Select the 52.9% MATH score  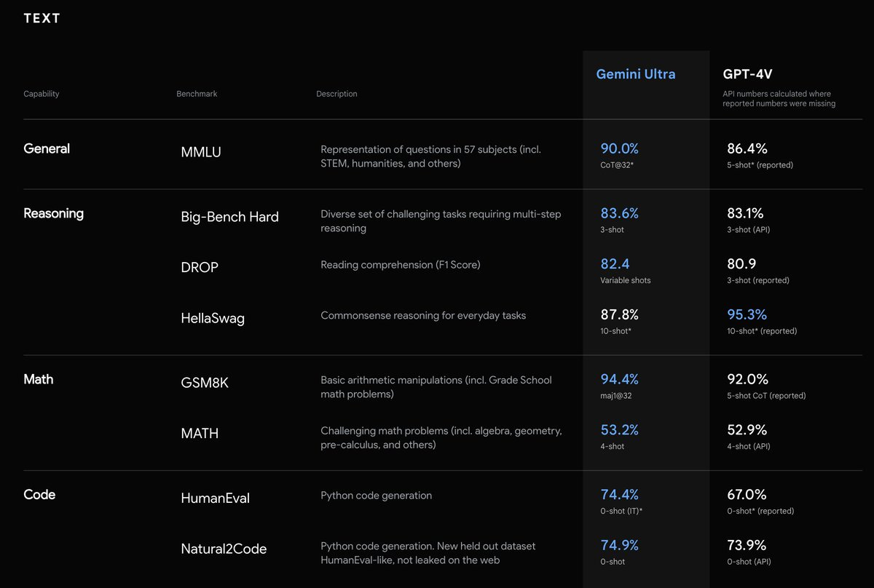pyautogui.click(x=747, y=429)
